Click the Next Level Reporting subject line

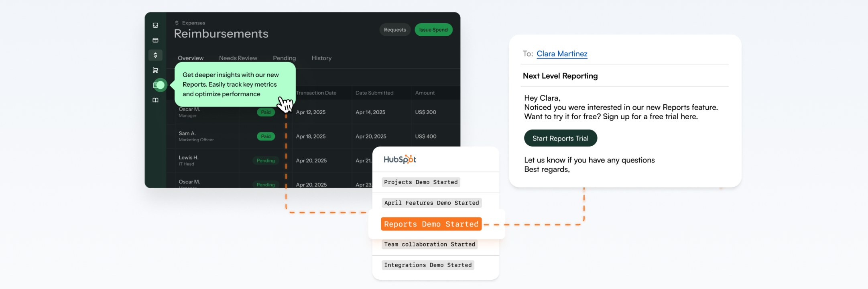pyautogui.click(x=560, y=76)
